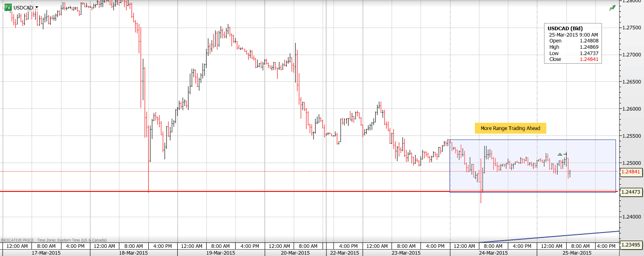
Task: Click the green triangle marker on the chart
Action: pyautogui.click(x=560, y=154)
